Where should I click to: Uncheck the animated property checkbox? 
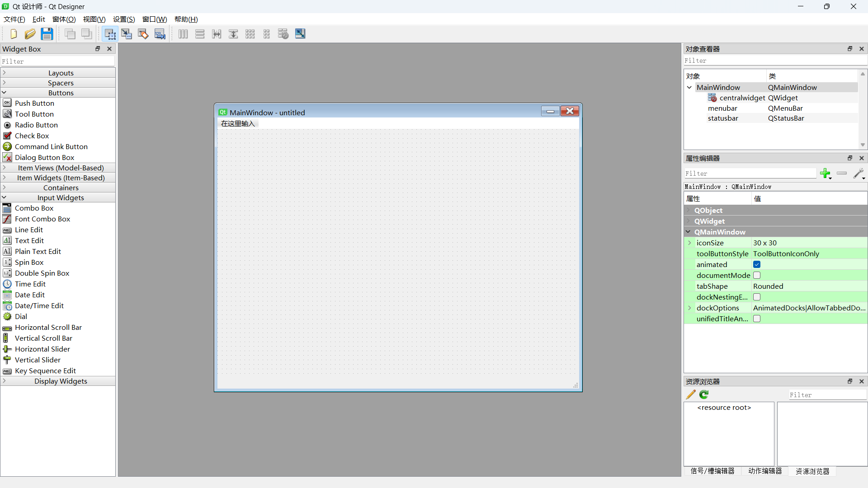click(757, 264)
